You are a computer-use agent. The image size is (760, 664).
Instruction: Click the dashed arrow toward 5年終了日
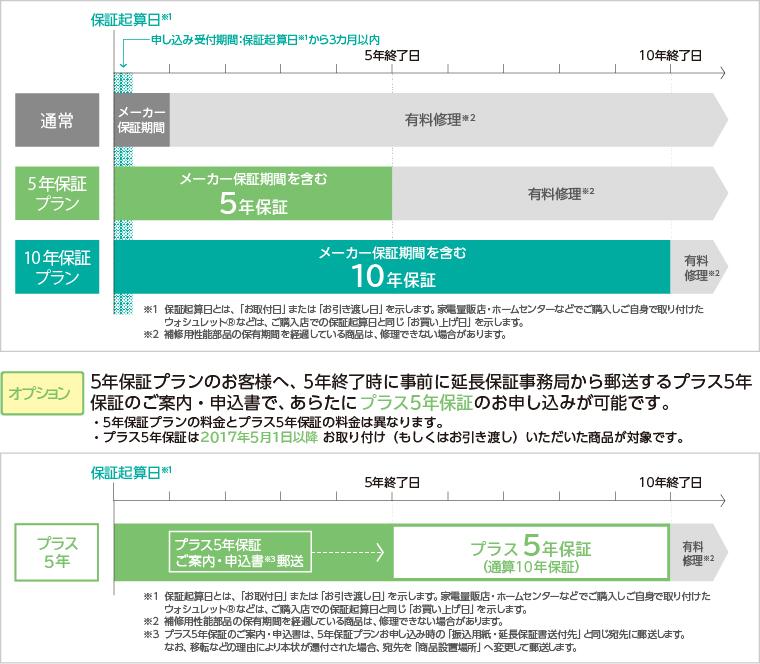[348, 552]
